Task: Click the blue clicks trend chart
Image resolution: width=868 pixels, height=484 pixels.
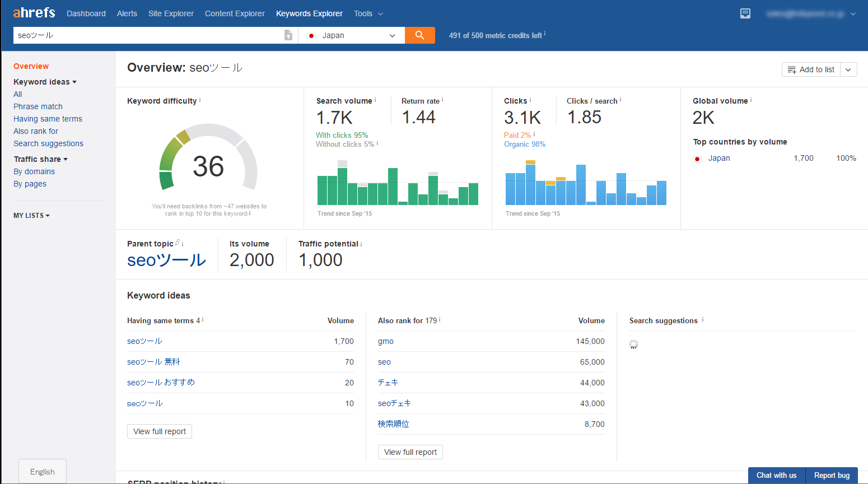Action: [x=586, y=183]
